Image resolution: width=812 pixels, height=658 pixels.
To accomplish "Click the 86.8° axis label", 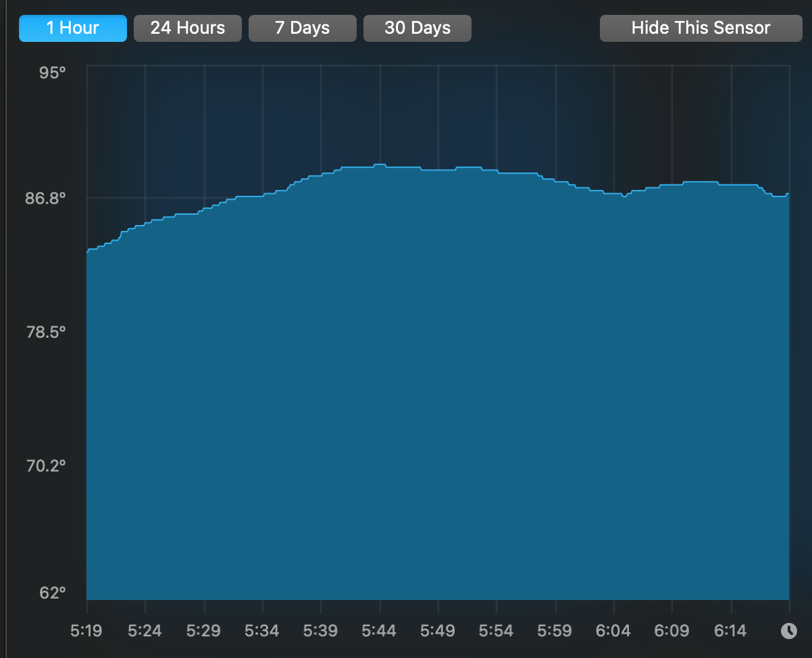I will (47, 199).
